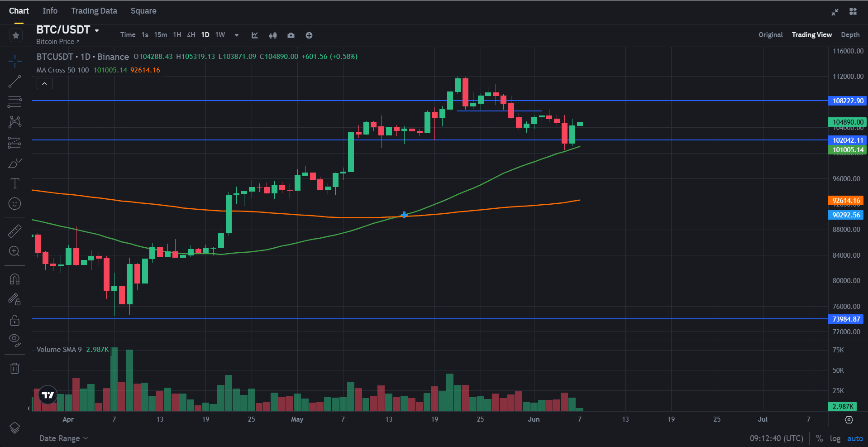Click the plus add indicator icon
The width and height of the screenshot is (868, 447).
click(x=309, y=35)
